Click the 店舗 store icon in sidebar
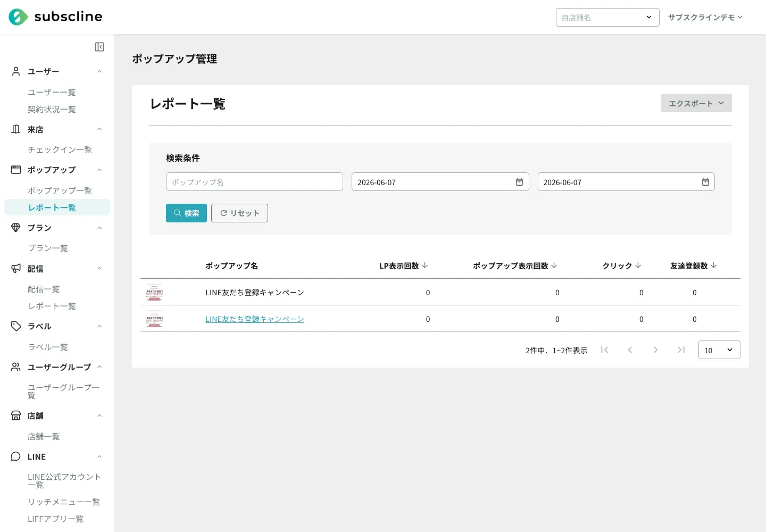766x532 pixels. coord(16,415)
